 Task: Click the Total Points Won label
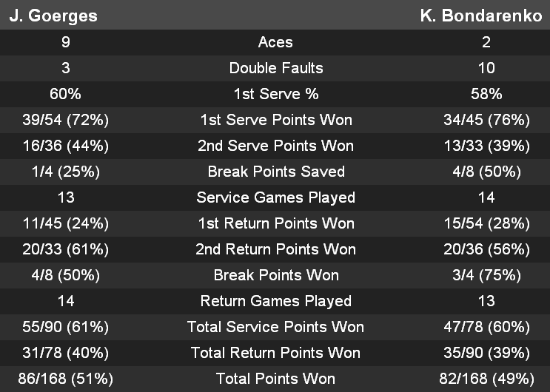point(275,379)
